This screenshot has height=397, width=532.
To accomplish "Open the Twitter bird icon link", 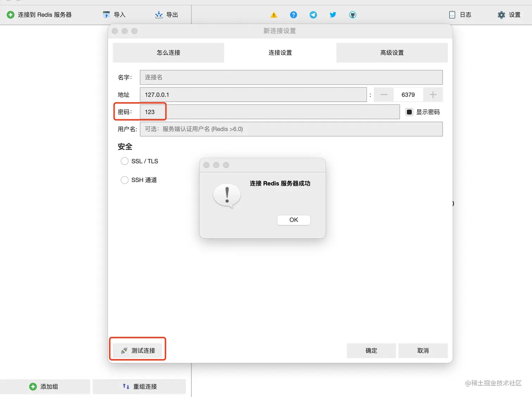I will pyautogui.click(x=333, y=15).
